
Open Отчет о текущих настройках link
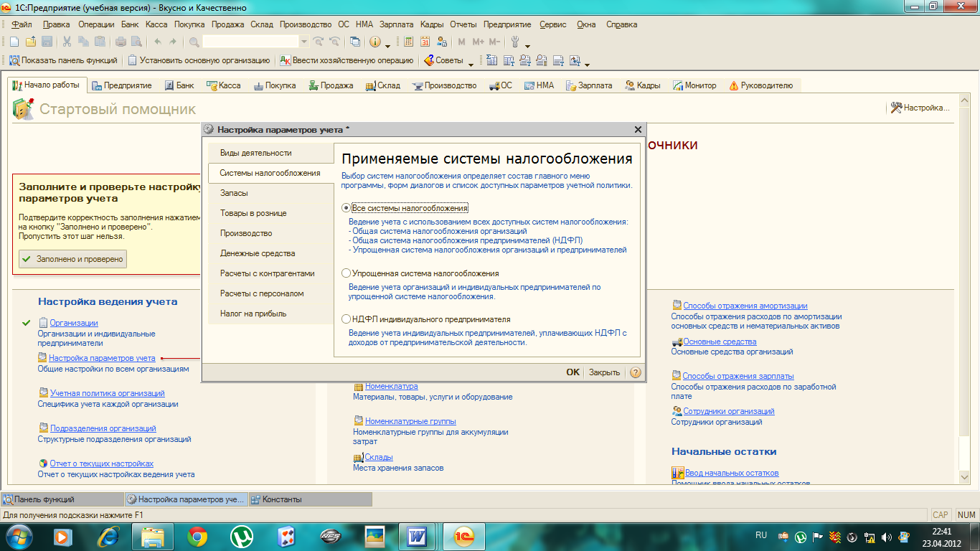pyautogui.click(x=101, y=463)
